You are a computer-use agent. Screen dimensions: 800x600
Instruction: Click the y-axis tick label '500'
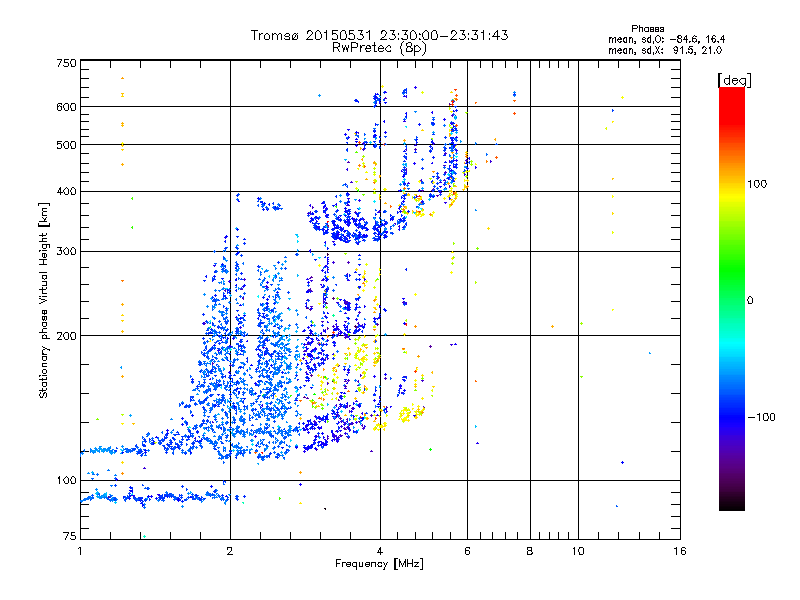66,145
